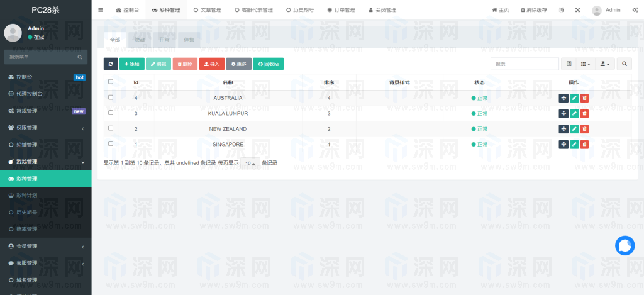
Task: Click the refresh table icon button
Action: tap(111, 64)
